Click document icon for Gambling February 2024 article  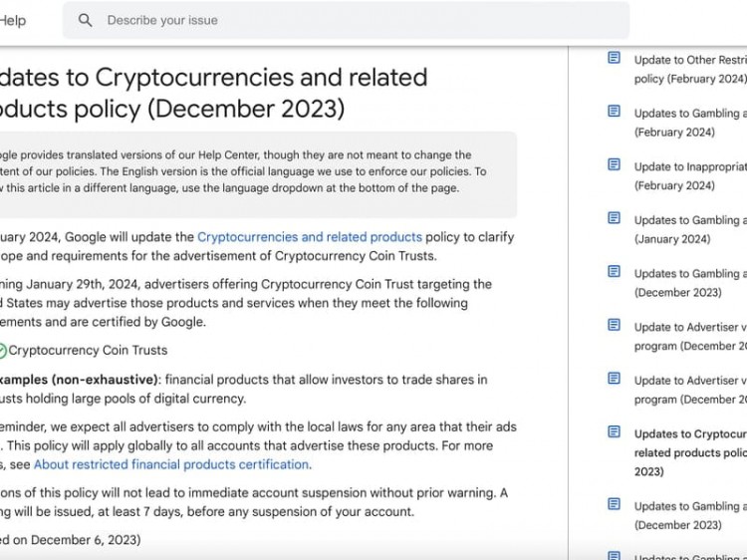615,112
